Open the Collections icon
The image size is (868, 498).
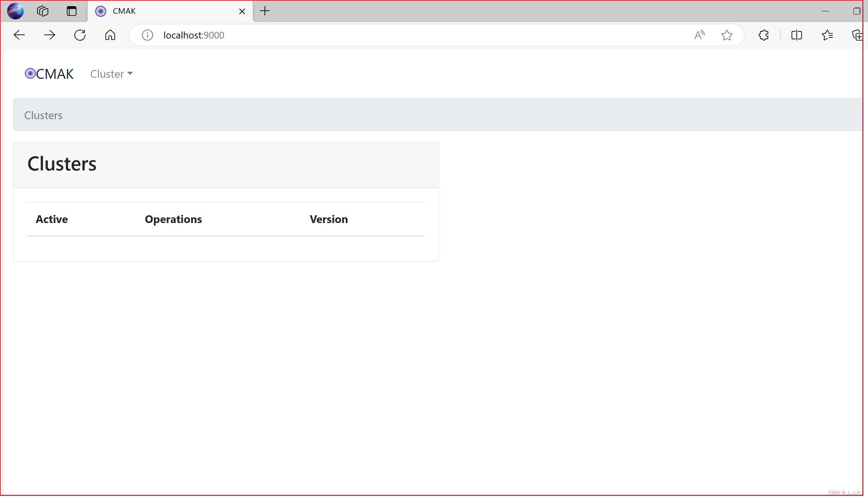858,35
